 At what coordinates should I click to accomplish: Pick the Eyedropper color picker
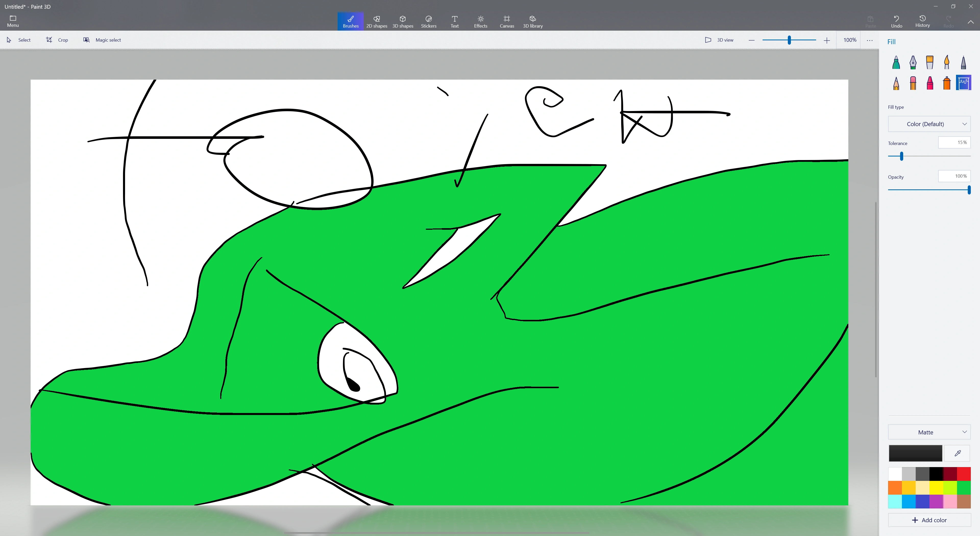point(958,453)
